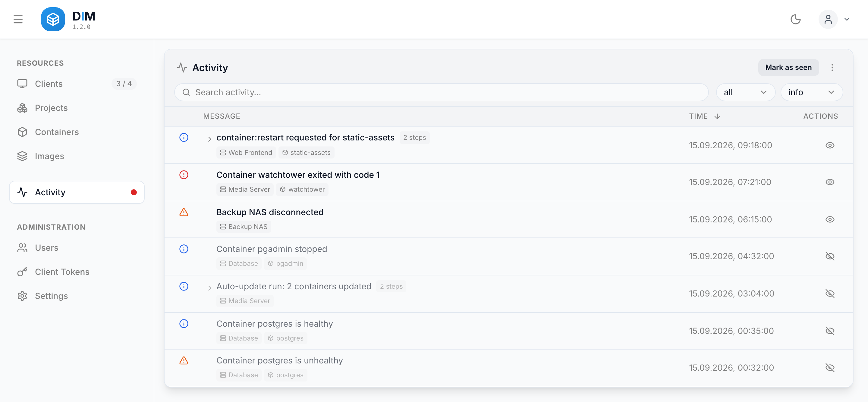Select 'Container pgadmin stopped' message
868x402 pixels.
point(272,249)
